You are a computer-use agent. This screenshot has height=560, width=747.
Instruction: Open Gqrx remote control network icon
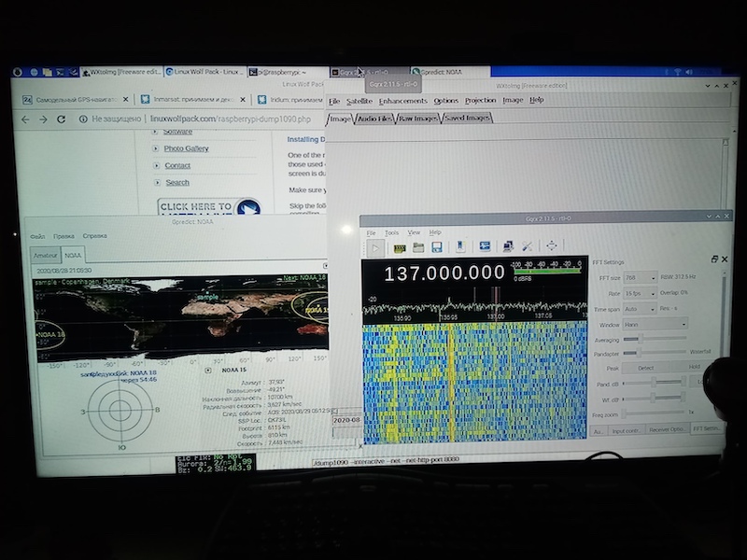pos(486,247)
